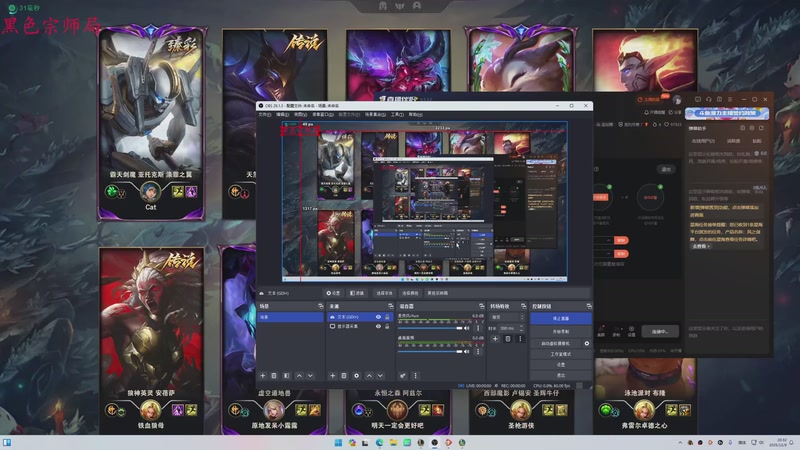Select 显示器采集 source in Sources list
This screenshot has height=450, width=800.
tap(350, 327)
